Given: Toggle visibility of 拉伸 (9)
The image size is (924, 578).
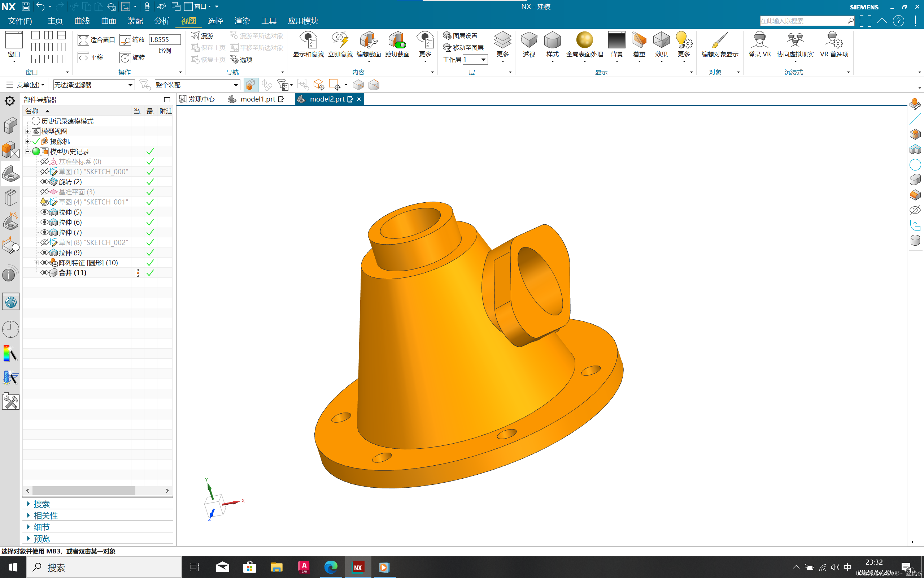Looking at the screenshot, I should [44, 252].
